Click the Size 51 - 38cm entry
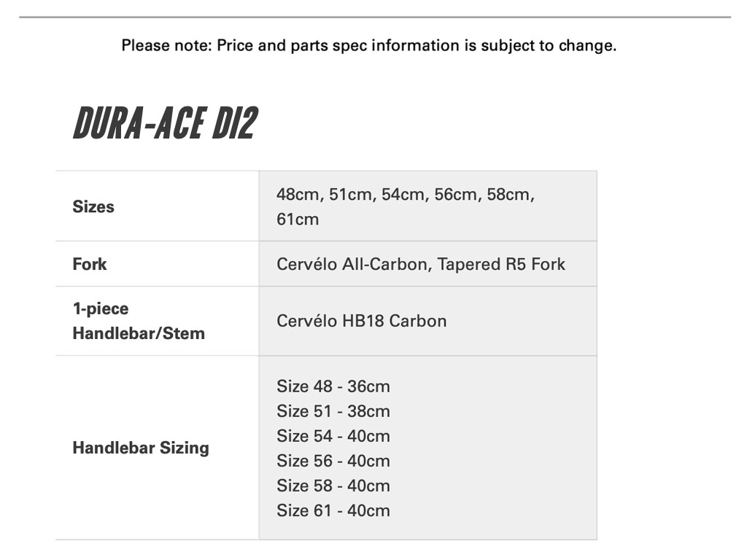The height and width of the screenshot is (560, 747). (x=333, y=411)
